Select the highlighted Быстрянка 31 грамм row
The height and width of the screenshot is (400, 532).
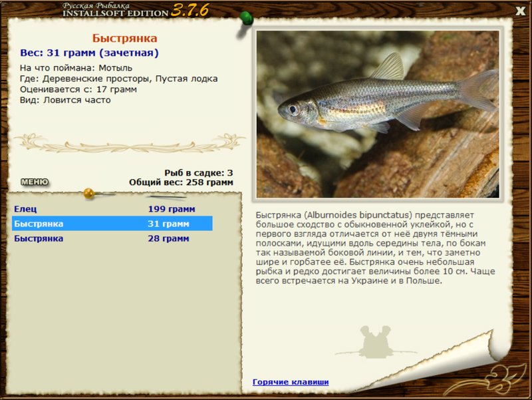tap(112, 224)
